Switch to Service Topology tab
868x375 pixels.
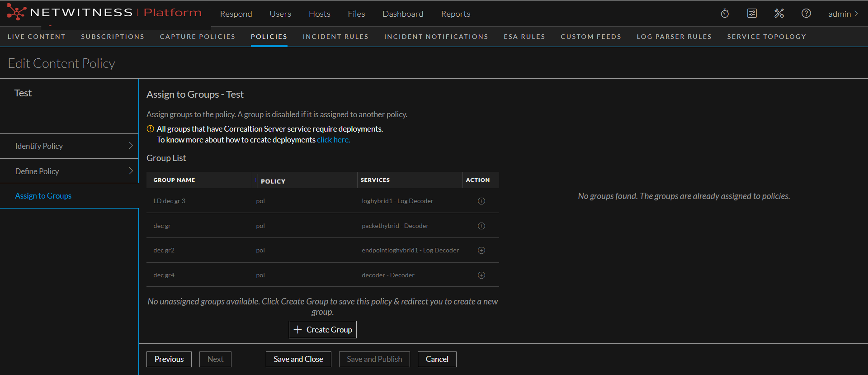click(x=767, y=37)
